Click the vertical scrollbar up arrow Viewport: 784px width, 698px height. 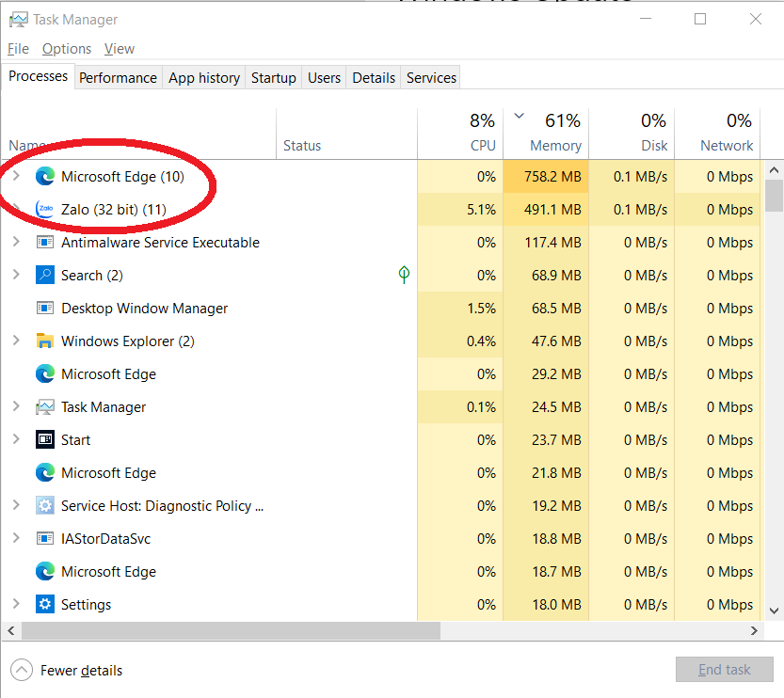coord(774,170)
